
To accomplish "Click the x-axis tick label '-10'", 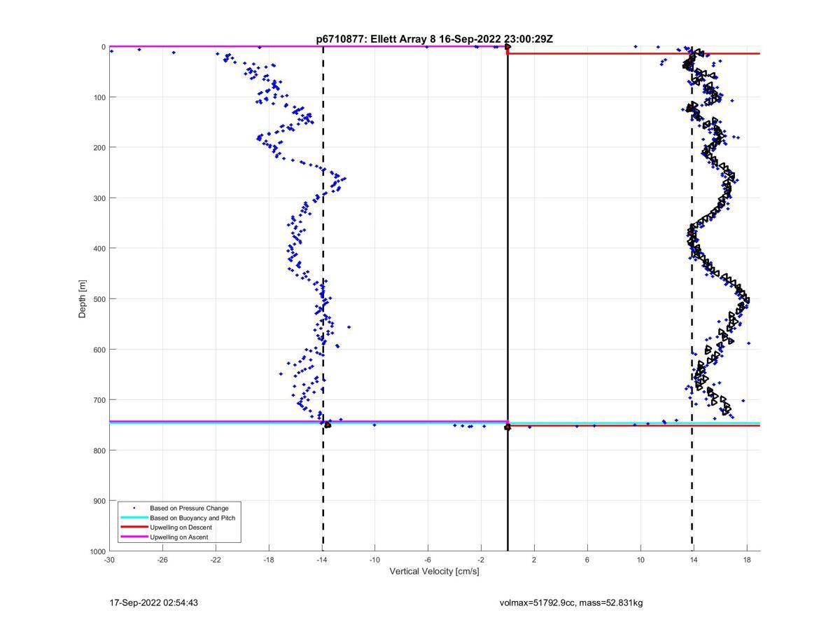I will coord(374,560).
